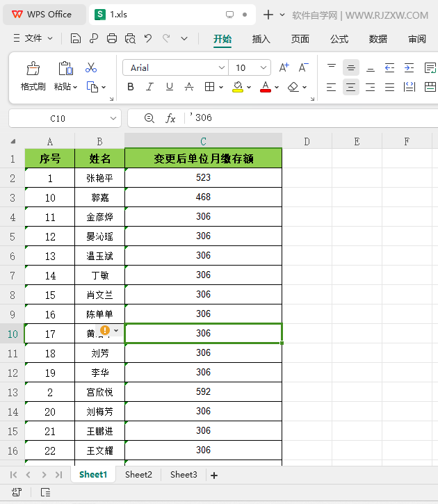The width and height of the screenshot is (438, 504).
Task: Click the Paste (粘贴) clipboard icon
Action: coord(65,68)
